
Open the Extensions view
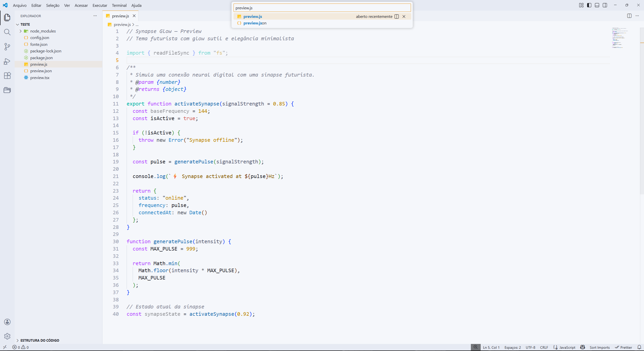7,76
